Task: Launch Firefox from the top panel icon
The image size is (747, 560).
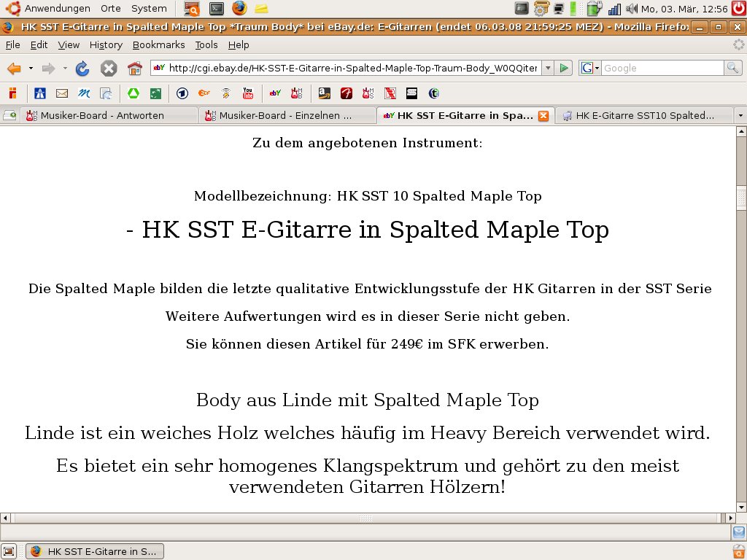Action: (x=239, y=8)
